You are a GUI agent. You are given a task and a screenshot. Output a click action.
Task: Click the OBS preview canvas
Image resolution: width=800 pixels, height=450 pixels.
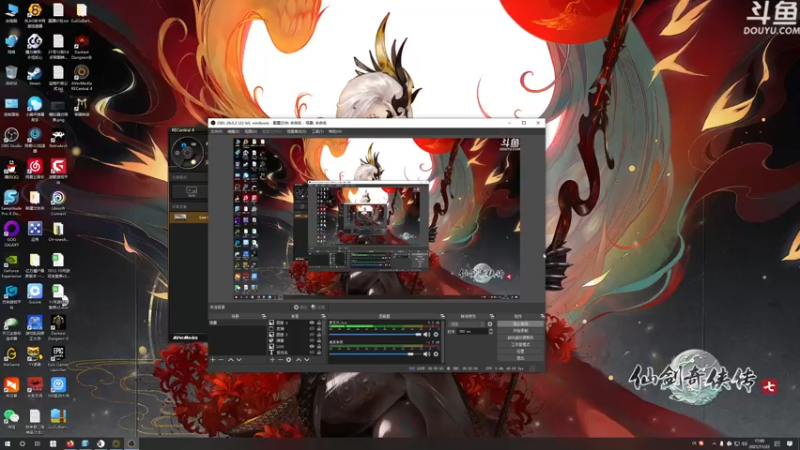click(x=377, y=218)
